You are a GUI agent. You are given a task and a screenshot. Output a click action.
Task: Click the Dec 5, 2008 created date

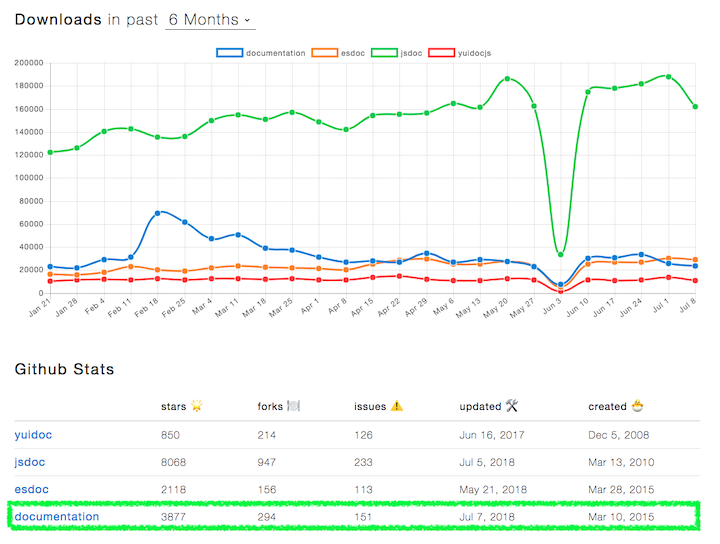(619, 435)
